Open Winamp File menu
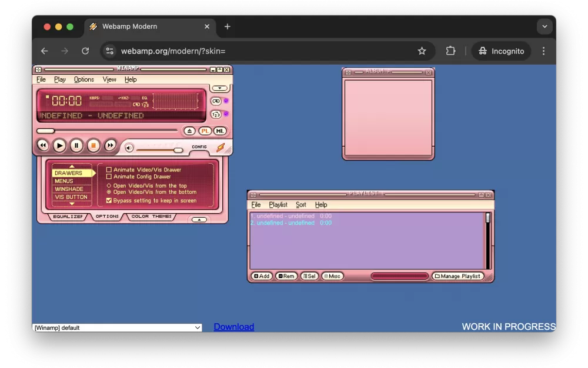Image resolution: width=588 pixels, height=368 pixels. click(x=41, y=79)
